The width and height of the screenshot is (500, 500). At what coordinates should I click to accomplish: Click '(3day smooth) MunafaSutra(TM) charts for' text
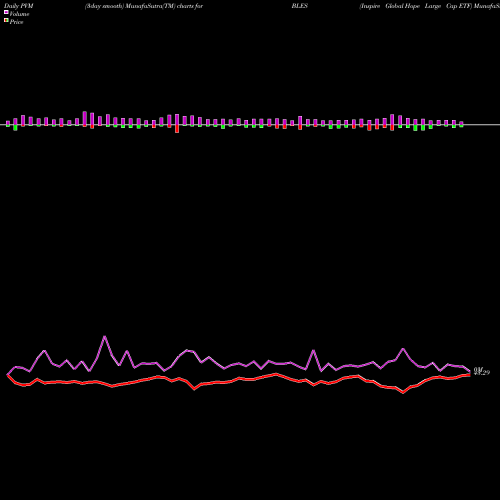coord(144,6)
